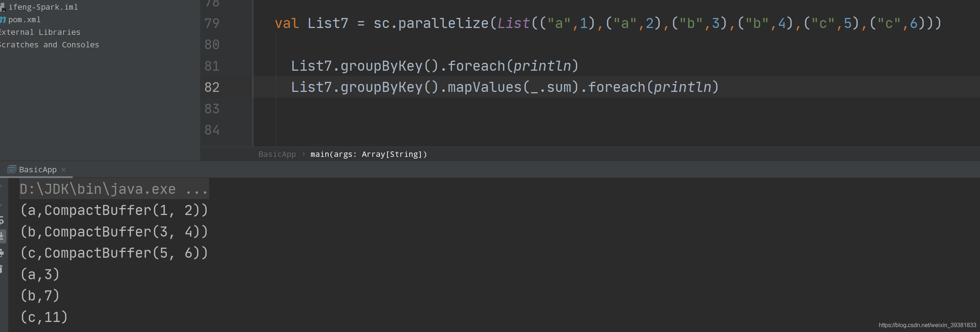Viewport: 980px width, 332px height.
Task: Click line number 81 in the gutter
Action: pos(212,66)
